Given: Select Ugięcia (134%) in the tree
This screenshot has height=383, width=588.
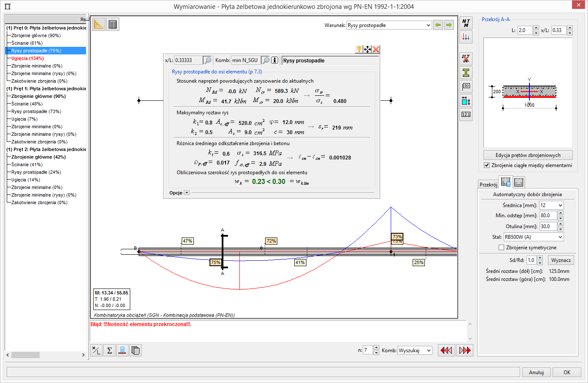Looking at the screenshot, I should [x=27, y=58].
